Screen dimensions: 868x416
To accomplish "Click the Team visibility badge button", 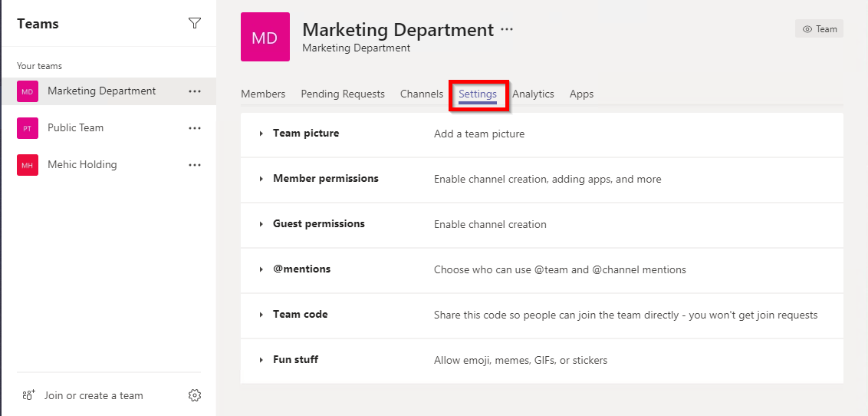I will 819,29.
